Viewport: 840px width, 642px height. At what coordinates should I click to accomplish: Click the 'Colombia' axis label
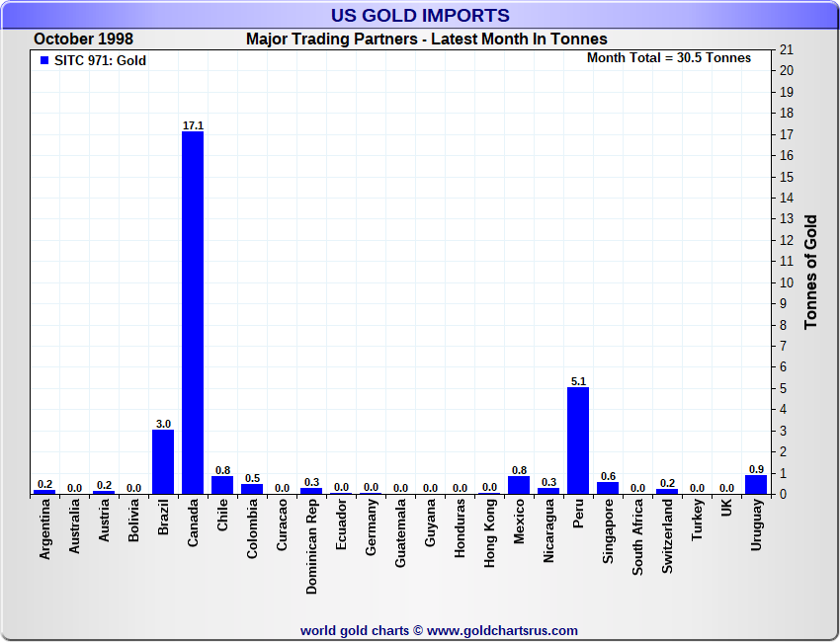coord(252,528)
